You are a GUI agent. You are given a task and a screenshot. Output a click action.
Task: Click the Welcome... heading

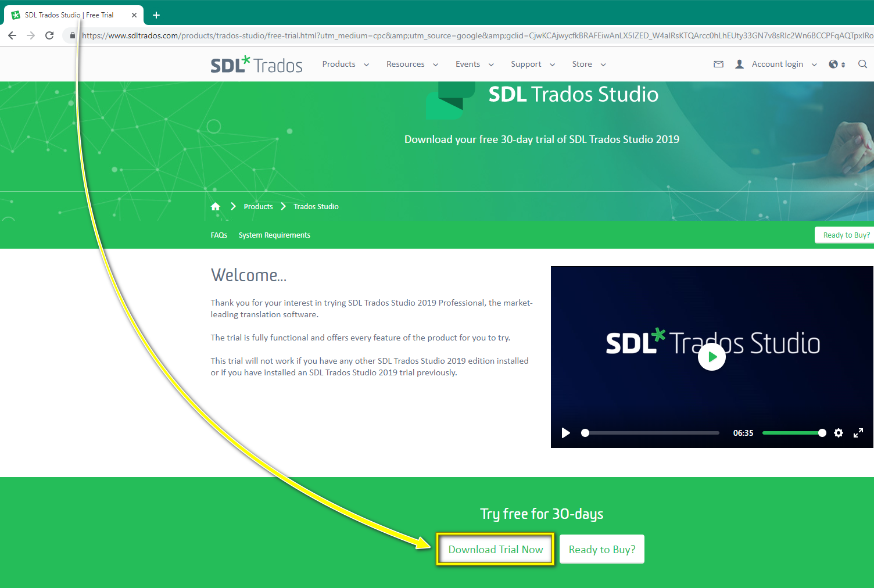coord(249,275)
